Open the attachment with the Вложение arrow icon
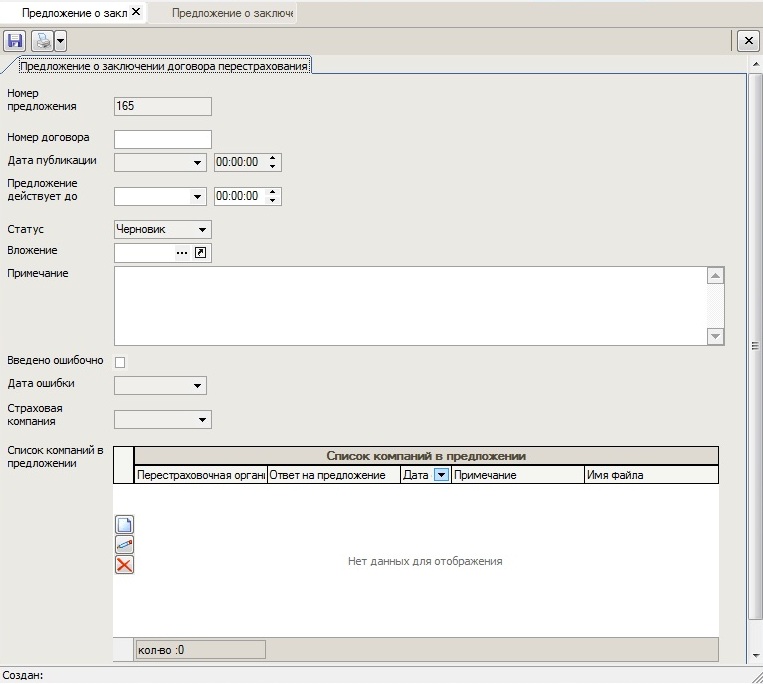Screen dimensions: 763x684 coord(201,253)
